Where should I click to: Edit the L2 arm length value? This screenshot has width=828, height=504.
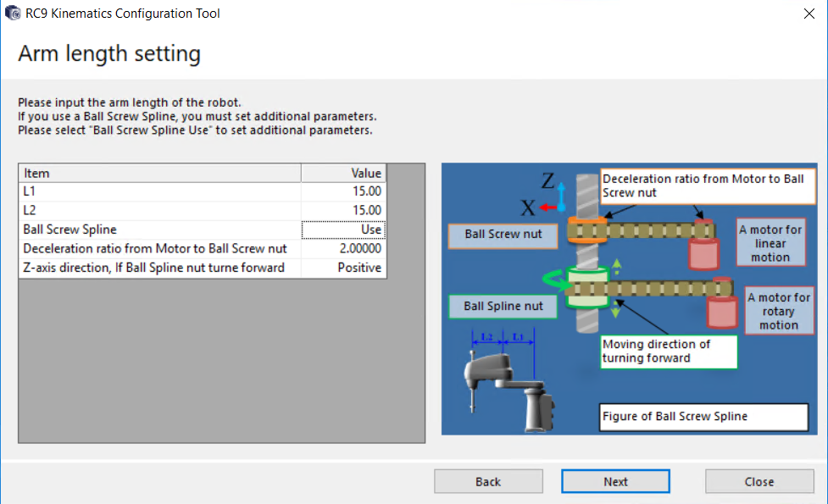pos(343,210)
